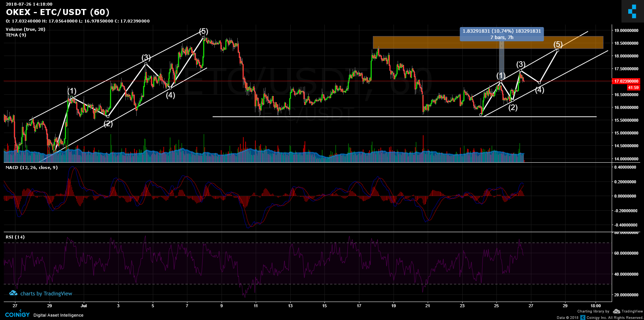
Task: Click the 14.00000000 price axis label
Action: (x=626, y=159)
